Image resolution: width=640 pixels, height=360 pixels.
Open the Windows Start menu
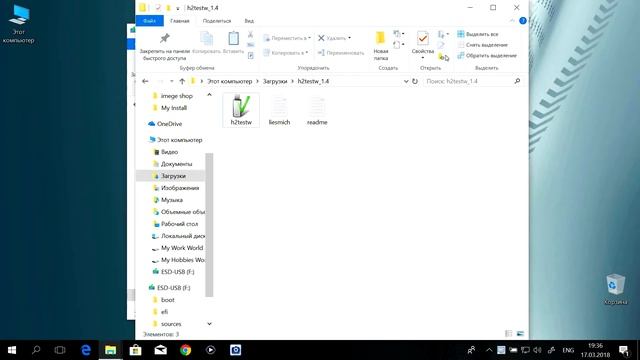[12, 350]
